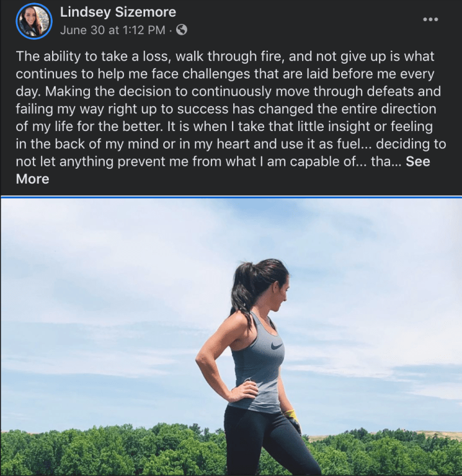Visit the Lindsey Sizemore profile name link
This screenshot has height=476, width=462.
[118, 12]
